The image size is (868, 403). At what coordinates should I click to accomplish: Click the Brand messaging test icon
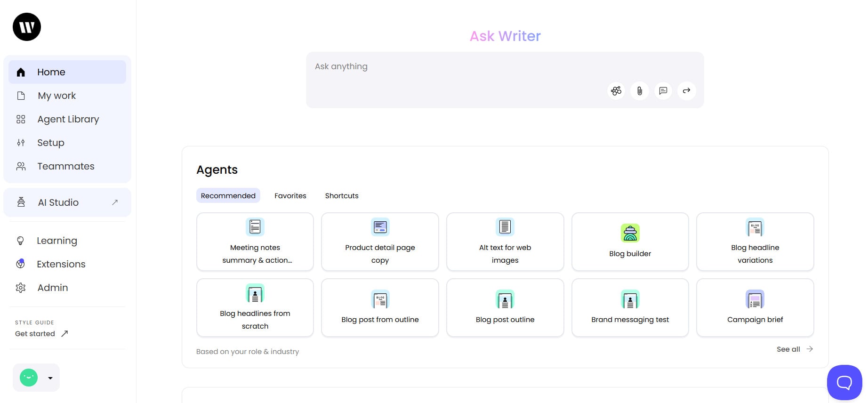pyautogui.click(x=630, y=299)
